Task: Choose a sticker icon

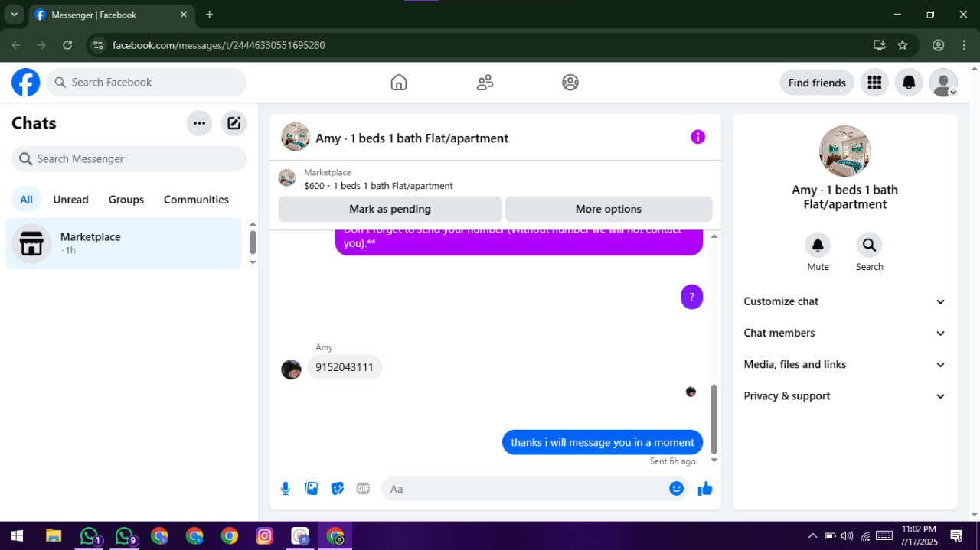Action: coord(338,489)
